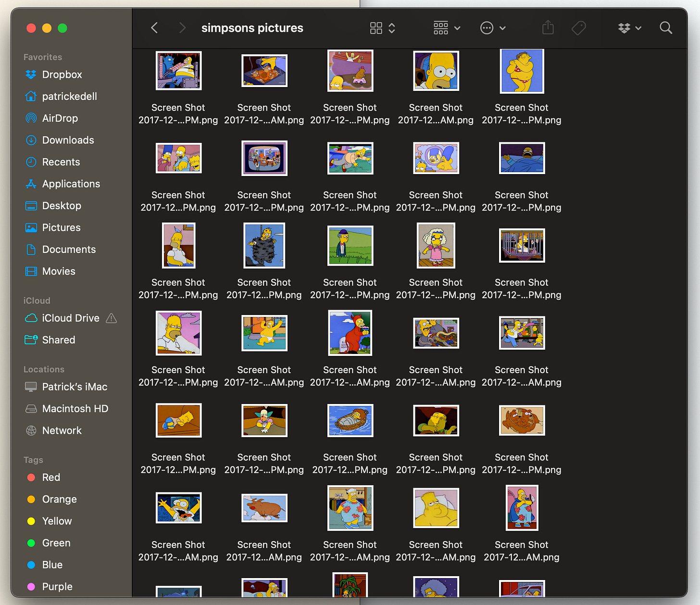This screenshot has width=700, height=605.
Task: Click the Tags section header
Action: [33, 460]
